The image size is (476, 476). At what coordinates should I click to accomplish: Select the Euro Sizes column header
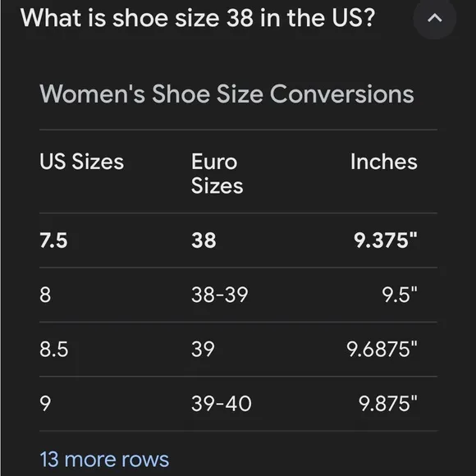tap(217, 173)
